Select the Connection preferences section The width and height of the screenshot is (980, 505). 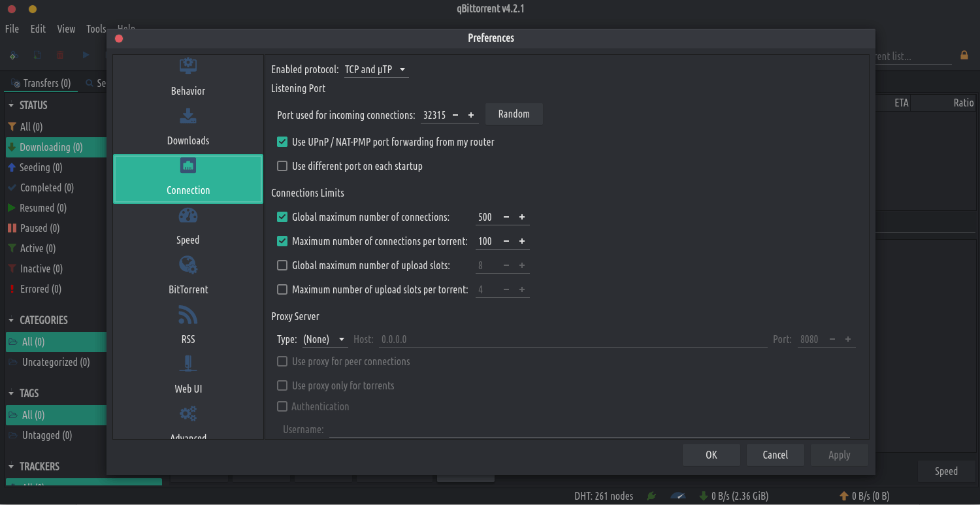(x=188, y=178)
